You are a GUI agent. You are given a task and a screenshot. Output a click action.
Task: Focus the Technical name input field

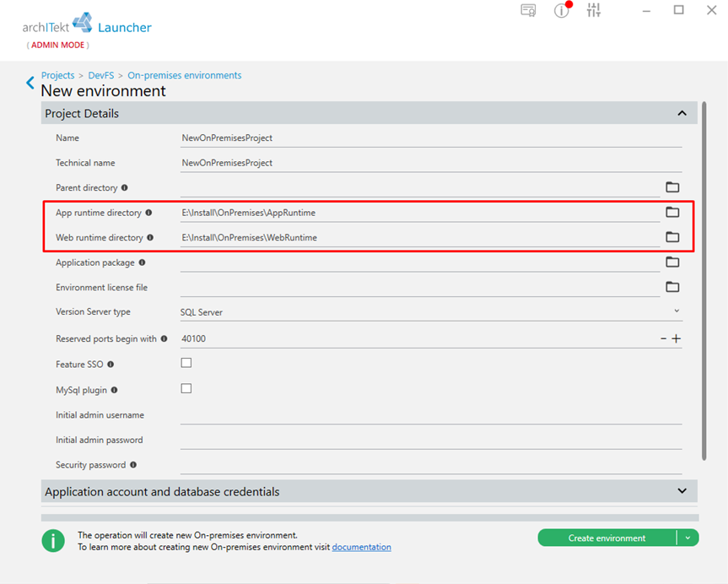point(431,163)
